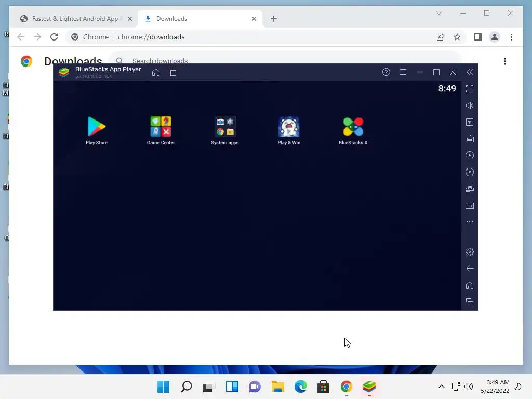Open Windows taskbar search

pyautogui.click(x=187, y=387)
